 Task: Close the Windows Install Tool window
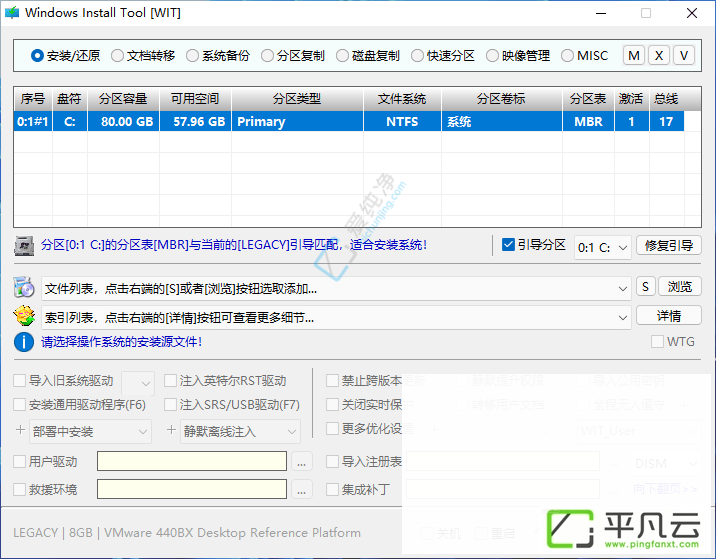pos(692,13)
